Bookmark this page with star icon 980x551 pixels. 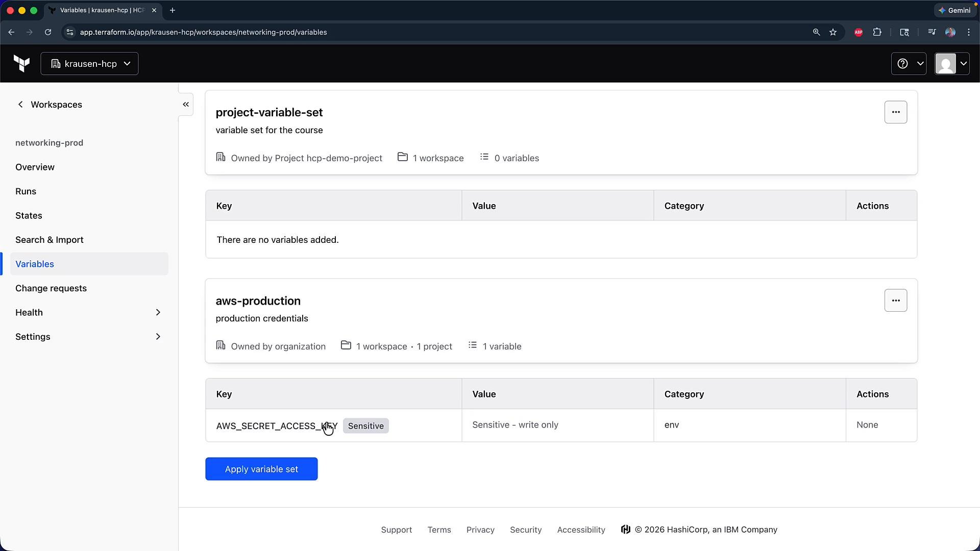[x=833, y=32]
